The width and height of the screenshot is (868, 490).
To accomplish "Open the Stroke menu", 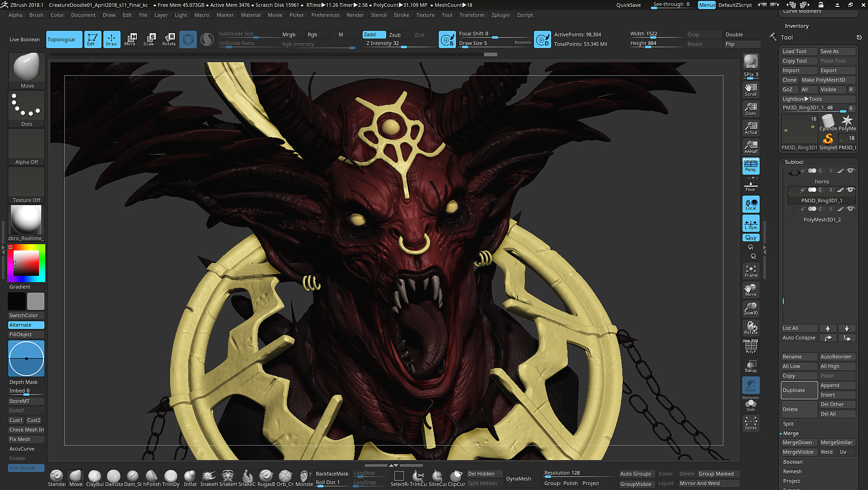I will click(x=401, y=15).
